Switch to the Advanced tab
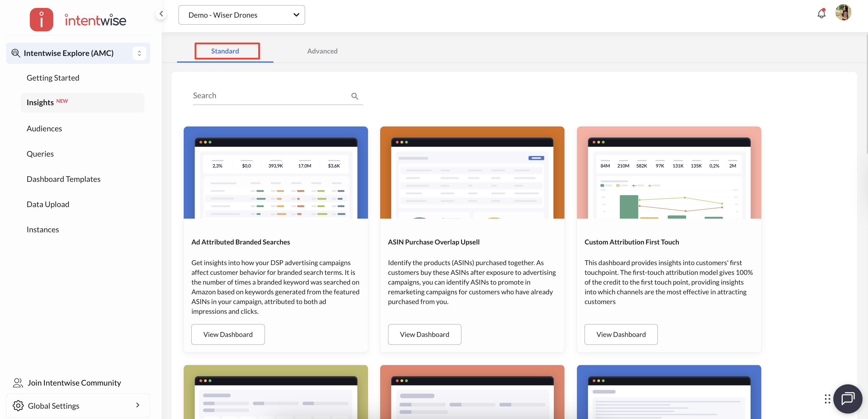Viewport: 868px width, 419px height. [322, 51]
